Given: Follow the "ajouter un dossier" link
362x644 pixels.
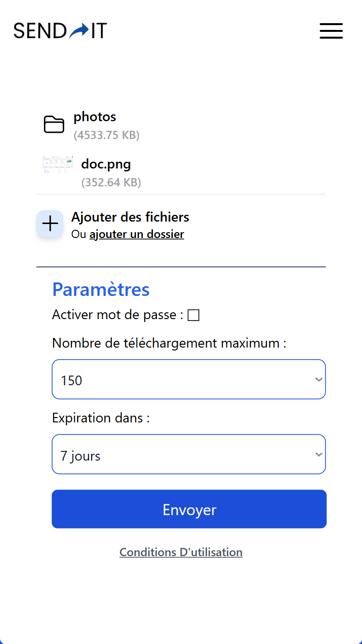Looking at the screenshot, I should (137, 235).
